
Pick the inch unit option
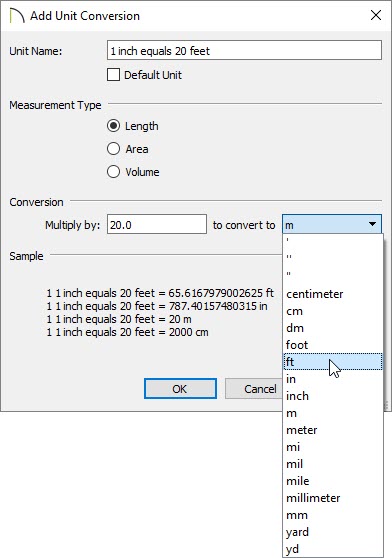[x=333, y=396]
